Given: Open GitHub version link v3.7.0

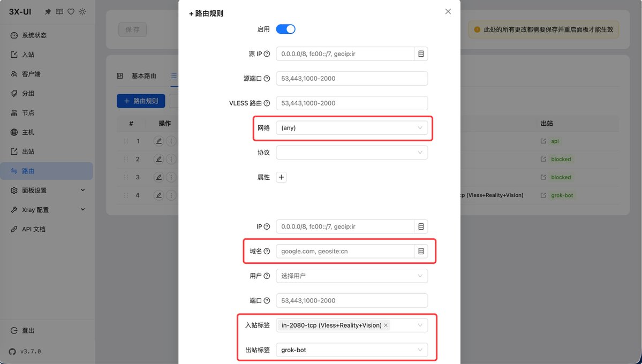Looking at the screenshot, I should [25, 351].
